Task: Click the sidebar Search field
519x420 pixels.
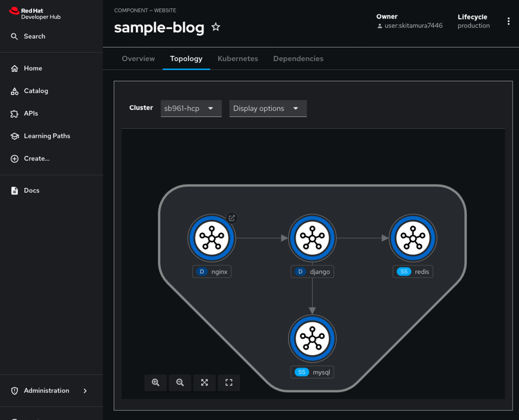Action: click(34, 36)
